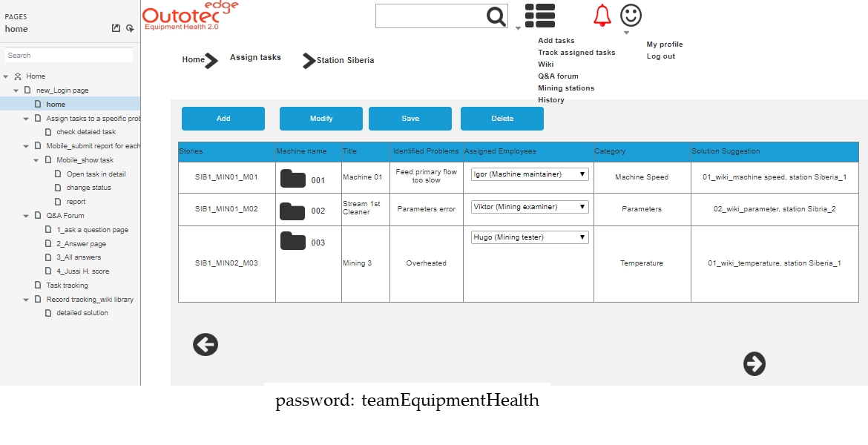
Task: Click the Delete button
Action: (502, 119)
